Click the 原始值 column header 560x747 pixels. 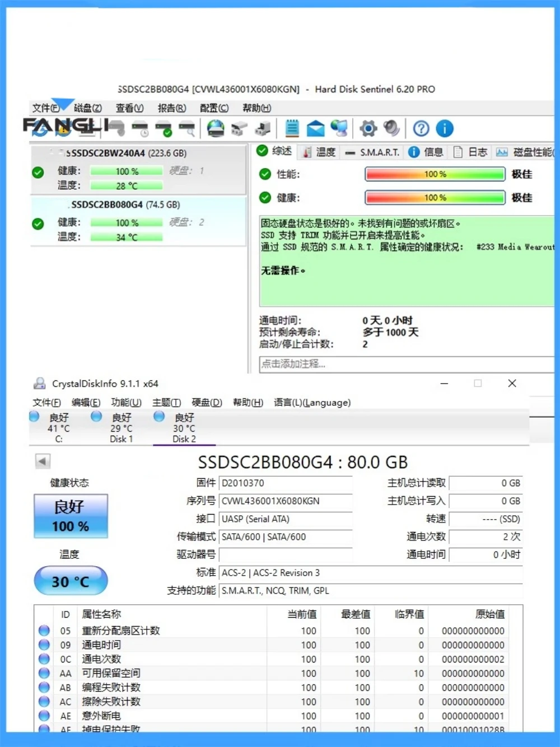click(x=490, y=614)
